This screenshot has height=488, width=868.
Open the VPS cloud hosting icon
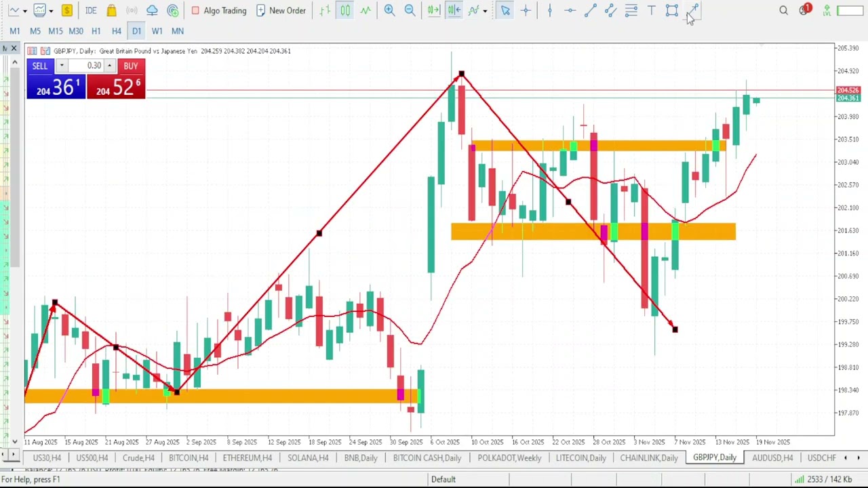(x=153, y=10)
